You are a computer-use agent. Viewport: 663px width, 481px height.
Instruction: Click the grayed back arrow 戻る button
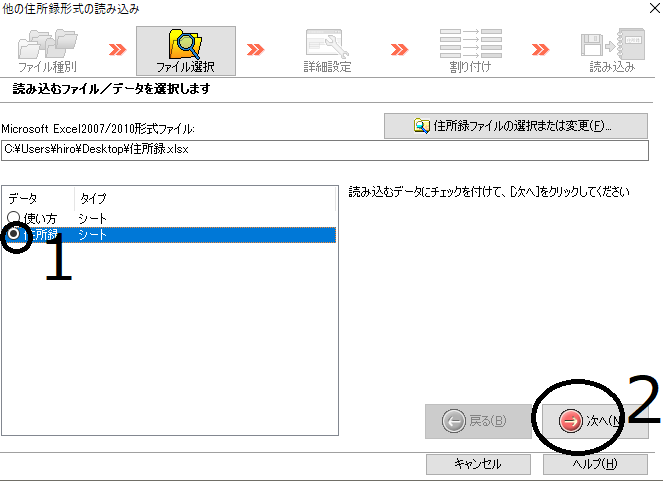[x=476, y=421]
